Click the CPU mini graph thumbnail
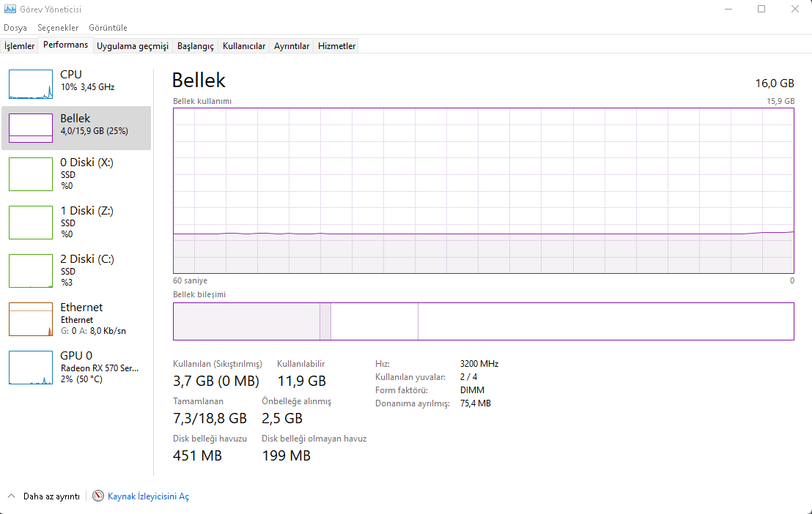The width and height of the screenshot is (812, 514). click(x=31, y=84)
